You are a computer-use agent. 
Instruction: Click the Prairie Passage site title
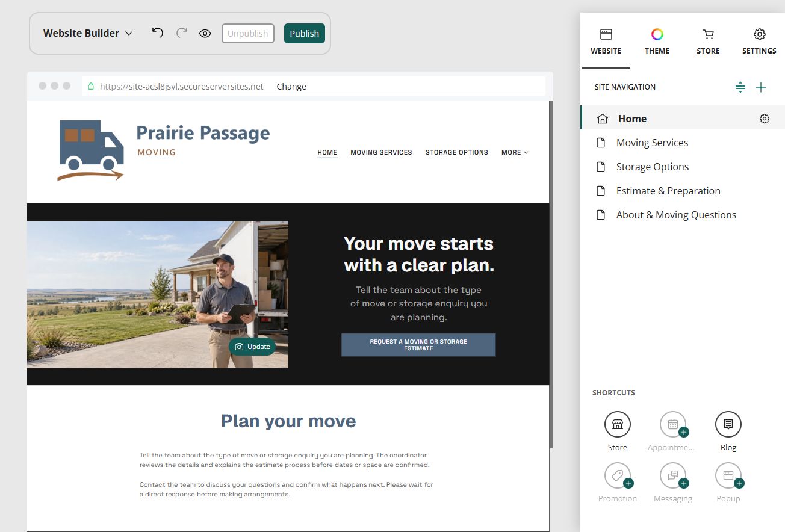tap(203, 133)
